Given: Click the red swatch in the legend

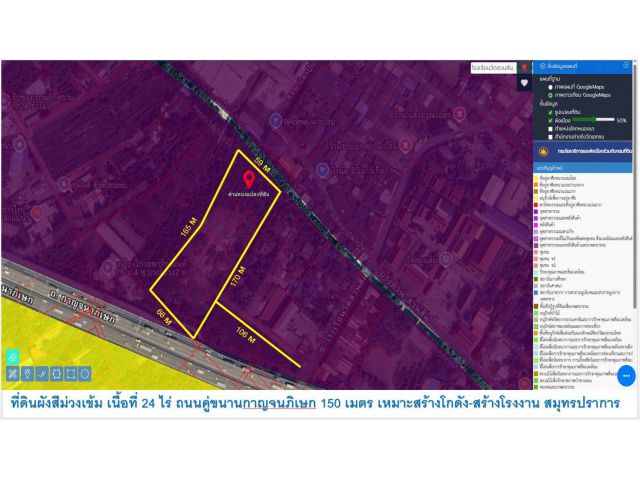Looking at the screenshot, I should tap(536, 204).
